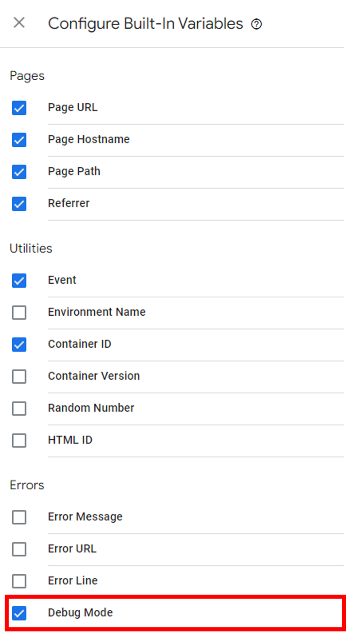Uncheck the Page Hostname variable
Image resolution: width=346 pixels, height=644 pixels.
(19, 140)
